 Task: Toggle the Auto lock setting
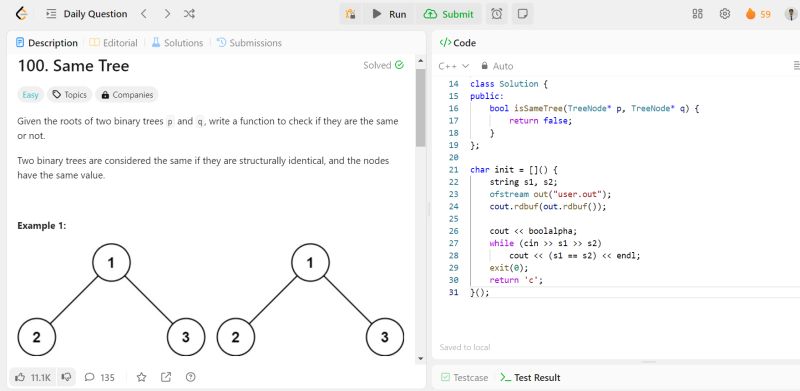[497, 66]
